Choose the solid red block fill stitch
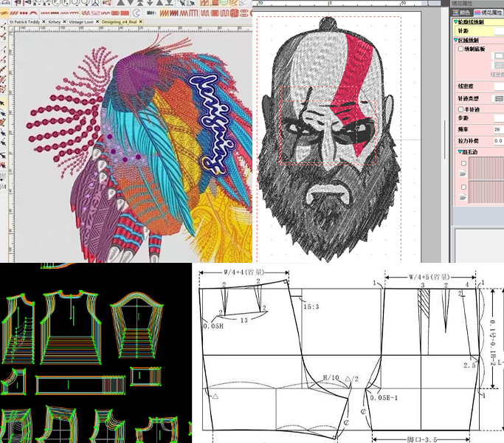The height and width of the screenshot is (443, 504). point(125,13)
